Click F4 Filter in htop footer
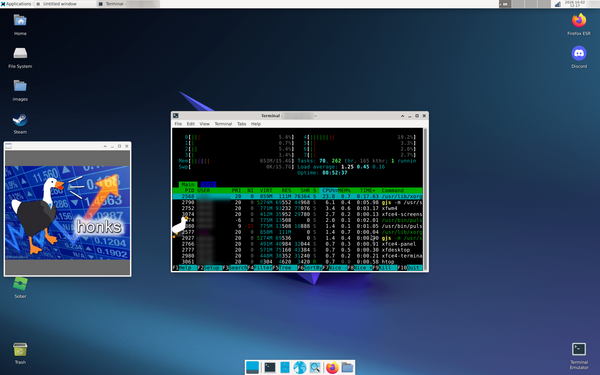This screenshot has height=375, width=600. 260,267
